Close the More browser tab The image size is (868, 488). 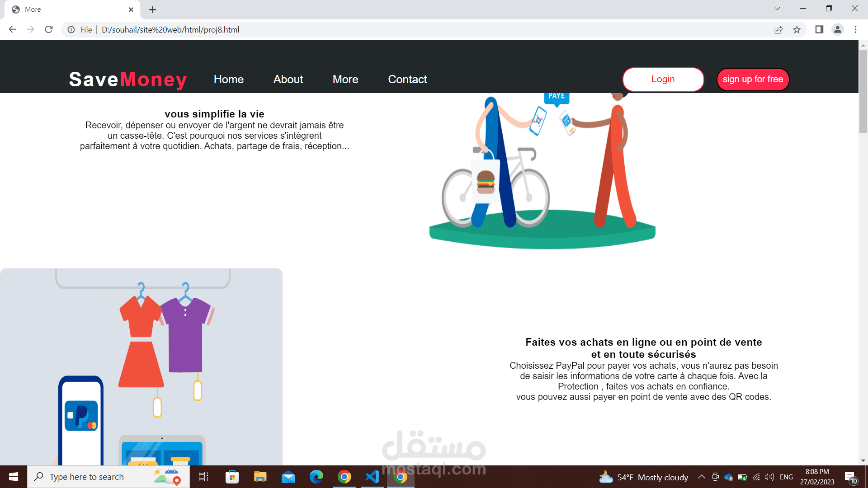coord(131,9)
